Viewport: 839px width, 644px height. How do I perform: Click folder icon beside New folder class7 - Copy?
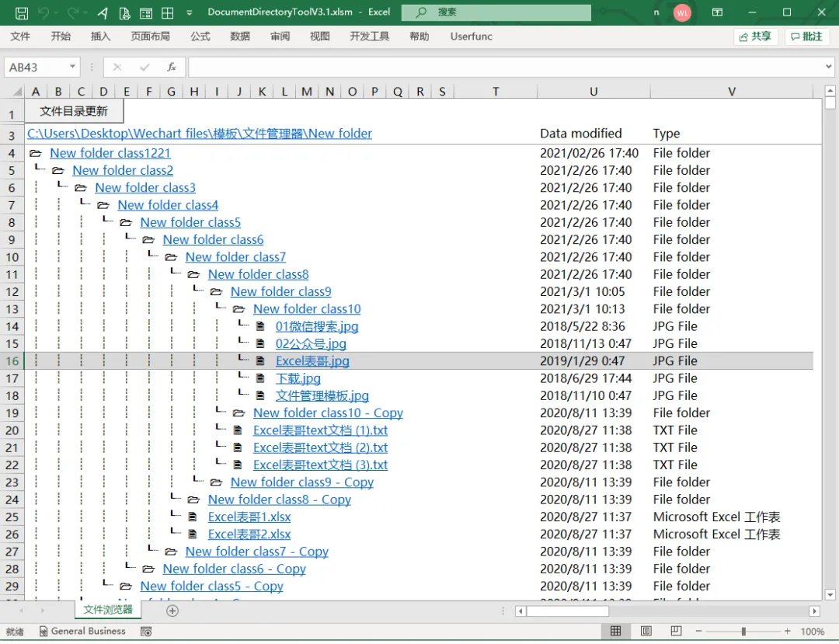pyautogui.click(x=171, y=552)
